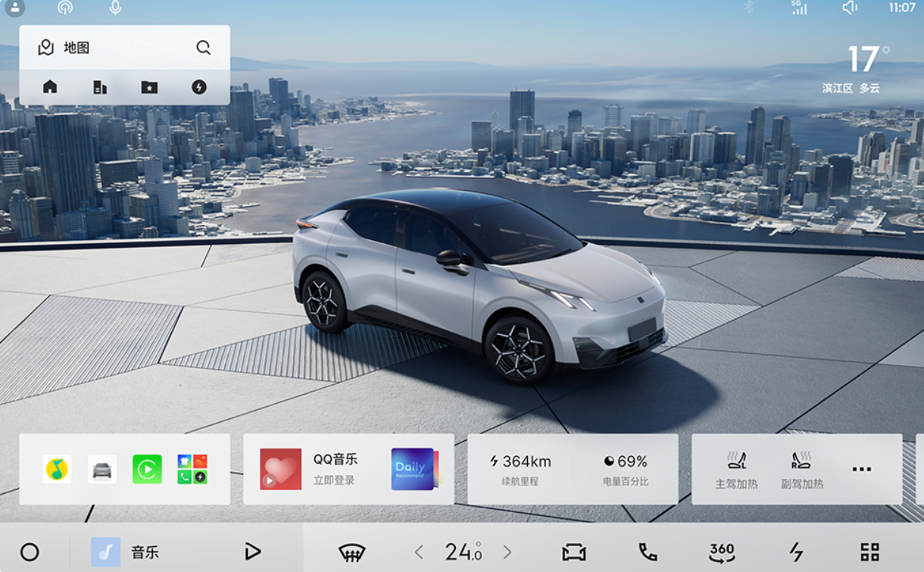924x572 pixels.
Task: Tap the hotspot signal icon
Action: click(x=65, y=8)
